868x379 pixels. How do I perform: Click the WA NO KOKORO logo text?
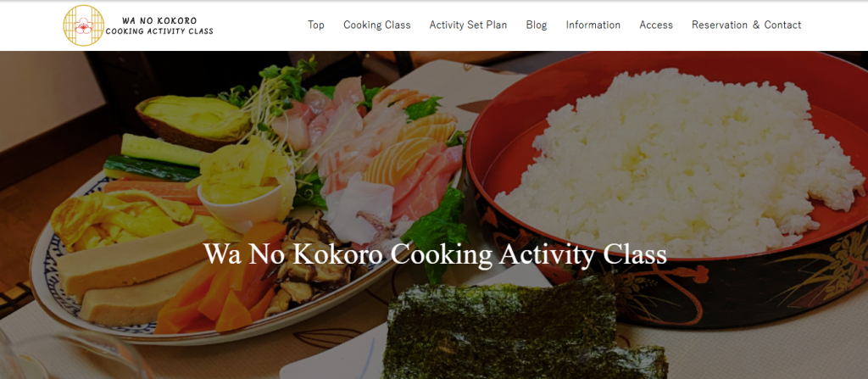(x=159, y=20)
